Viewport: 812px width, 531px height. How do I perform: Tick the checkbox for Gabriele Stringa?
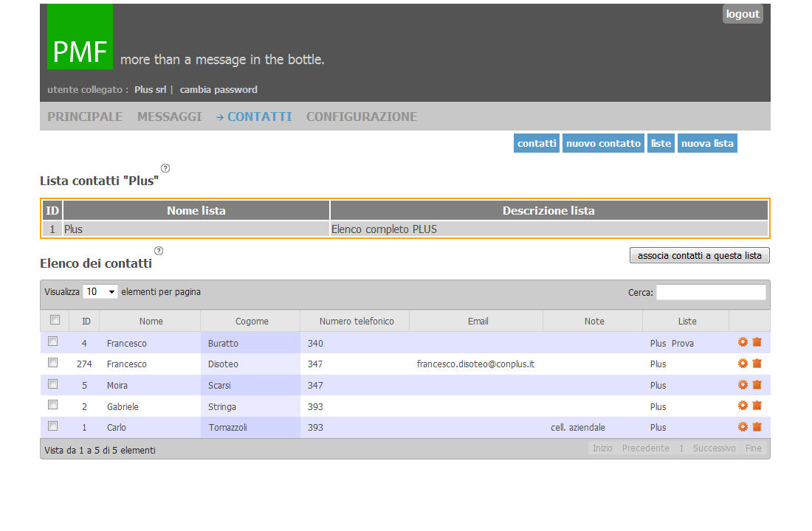tap(53, 404)
